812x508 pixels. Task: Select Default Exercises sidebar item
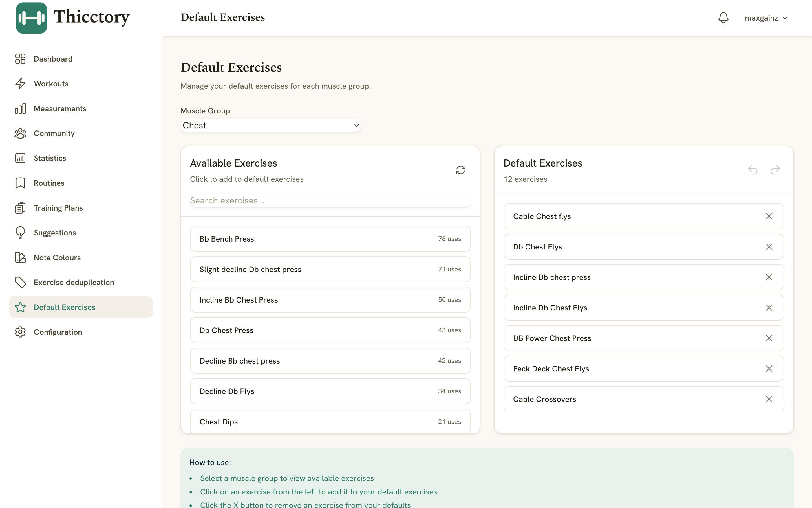coord(81,307)
